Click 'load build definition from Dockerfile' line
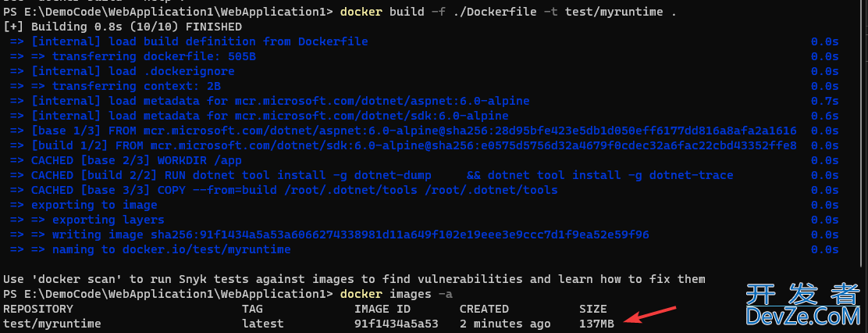 189,41
